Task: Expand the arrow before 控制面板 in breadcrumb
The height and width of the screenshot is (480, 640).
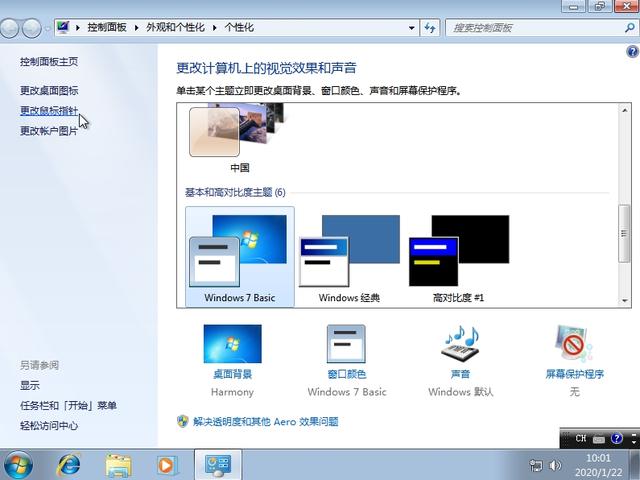Action: pyautogui.click(x=78, y=28)
